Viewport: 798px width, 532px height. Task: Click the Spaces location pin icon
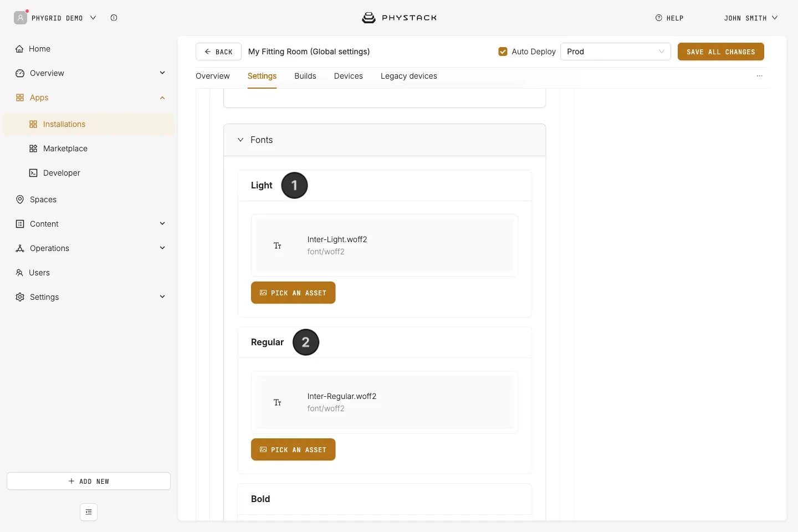coord(20,199)
